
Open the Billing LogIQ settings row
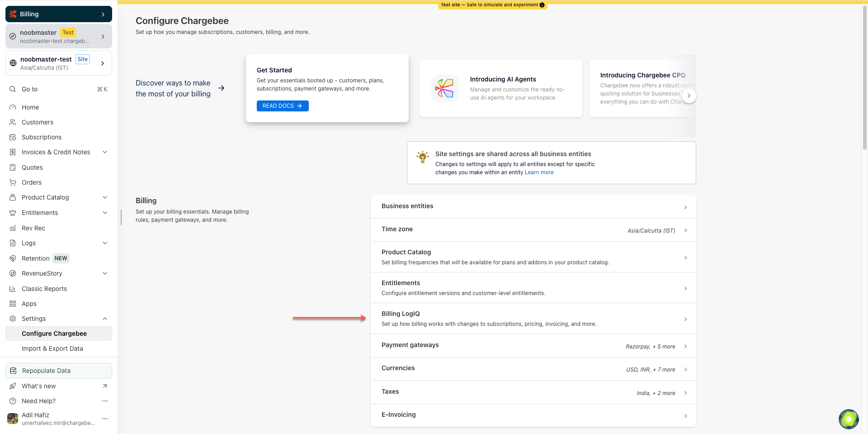point(533,319)
